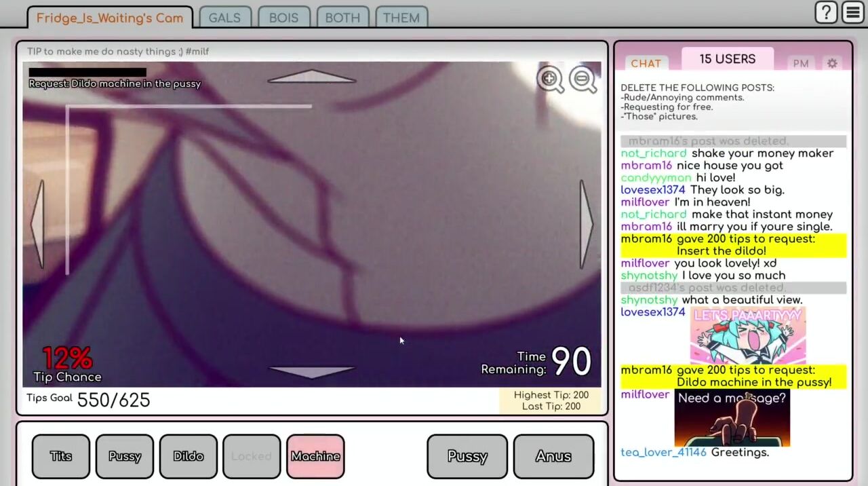868x486 pixels.
Task: Select the THEM tab
Action: tap(401, 18)
